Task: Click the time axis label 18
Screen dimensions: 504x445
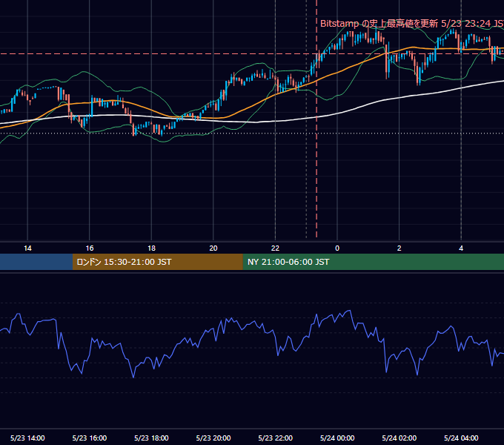Action: pos(151,248)
